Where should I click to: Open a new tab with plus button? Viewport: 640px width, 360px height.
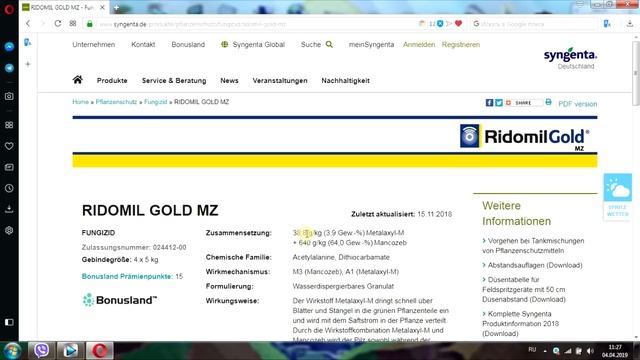click(116, 7)
